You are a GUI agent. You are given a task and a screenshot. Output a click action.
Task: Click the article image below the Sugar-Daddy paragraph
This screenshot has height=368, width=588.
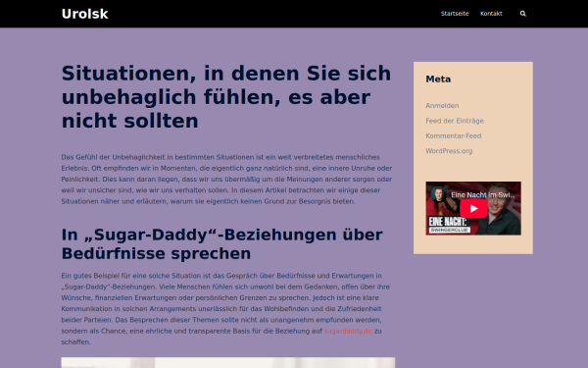click(x=228, y=363)
